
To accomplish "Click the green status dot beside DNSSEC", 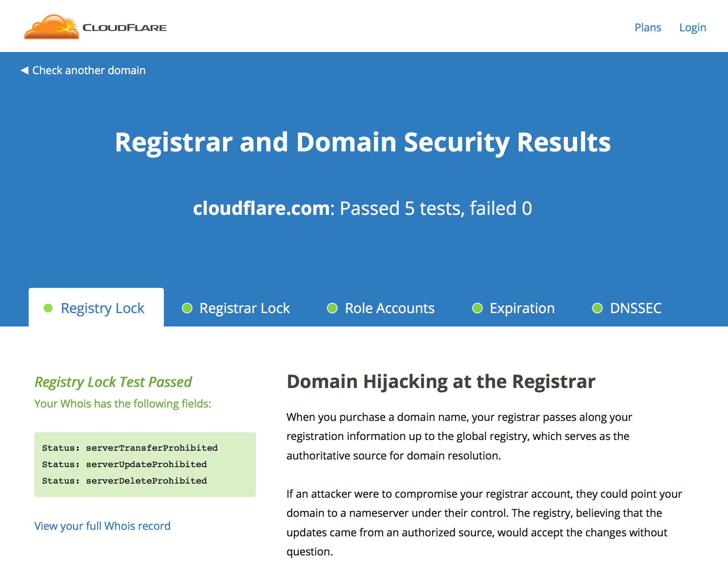I will [597, 308].
